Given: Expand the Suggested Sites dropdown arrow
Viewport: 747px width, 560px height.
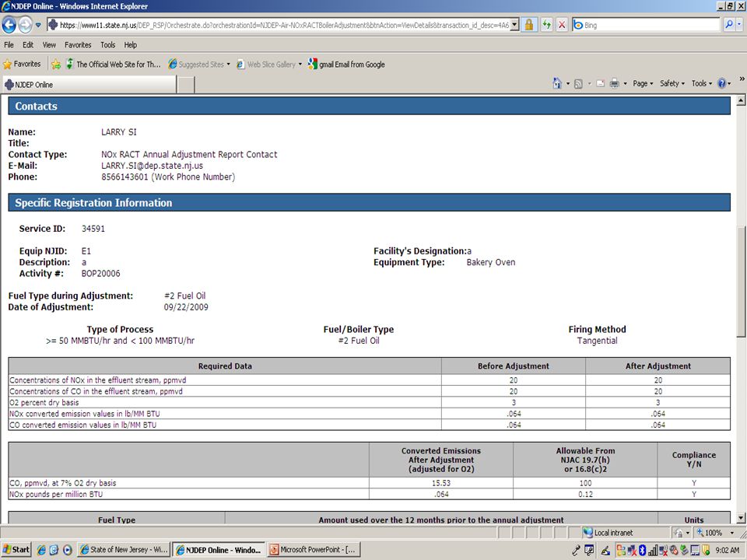Looking at the screenshot, I should pyautogui.click(x=228, y=65).
